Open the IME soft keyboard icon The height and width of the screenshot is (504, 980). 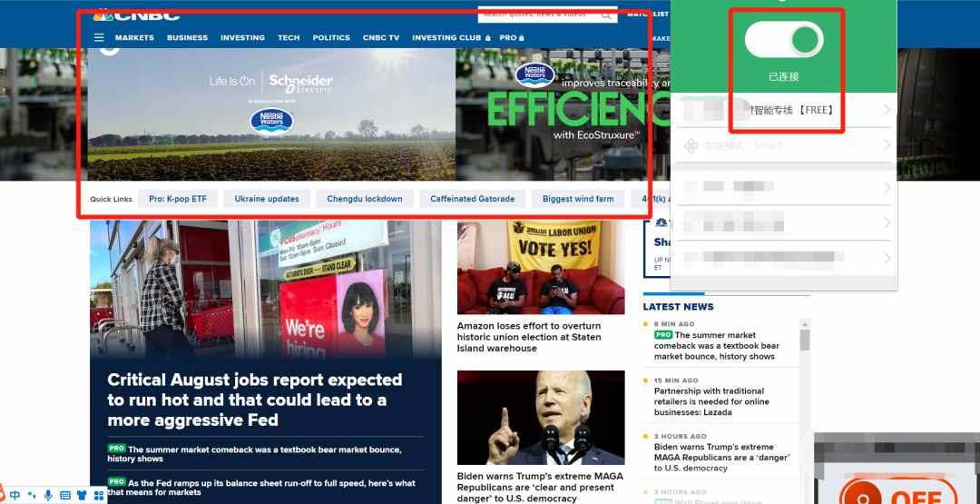65,495
